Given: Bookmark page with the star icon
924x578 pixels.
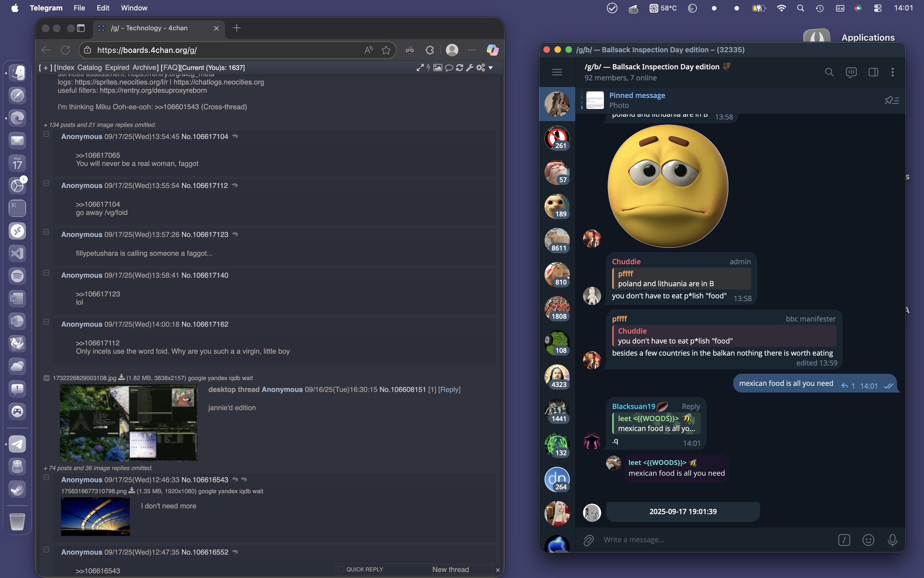Looking at the screenshot, I should (386, 50).
